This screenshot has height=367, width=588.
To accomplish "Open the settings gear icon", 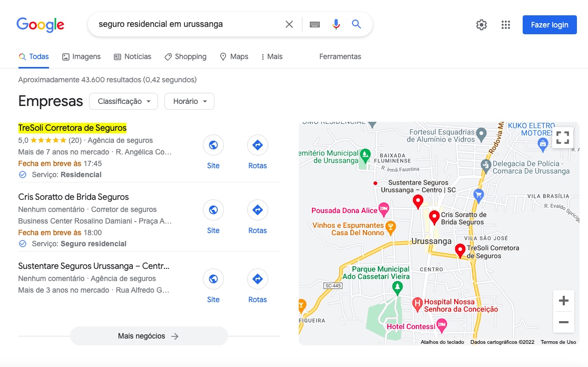I will [x=482, y=25].
